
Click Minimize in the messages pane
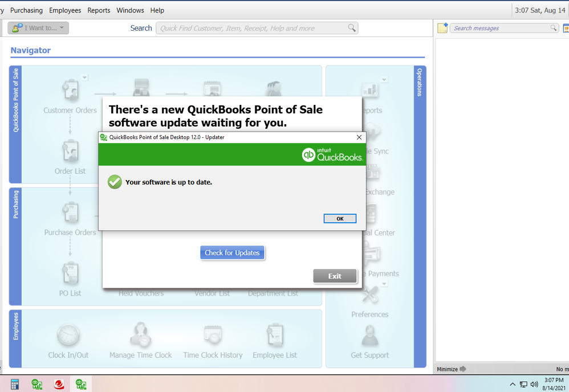point(451,369)
